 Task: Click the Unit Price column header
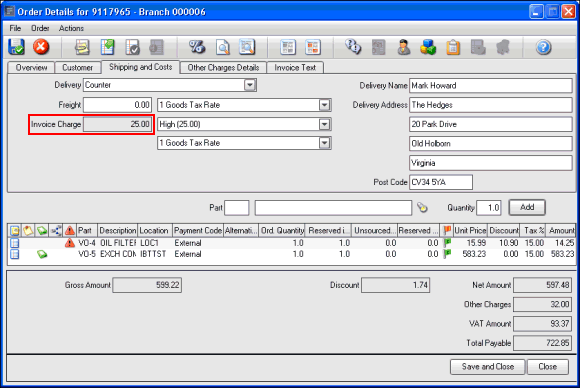470,230
